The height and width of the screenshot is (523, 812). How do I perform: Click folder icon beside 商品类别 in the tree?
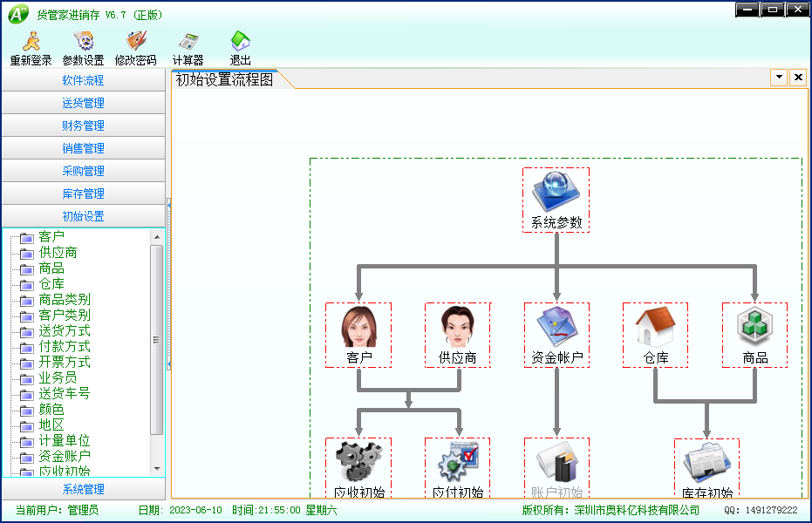point(26,301)
